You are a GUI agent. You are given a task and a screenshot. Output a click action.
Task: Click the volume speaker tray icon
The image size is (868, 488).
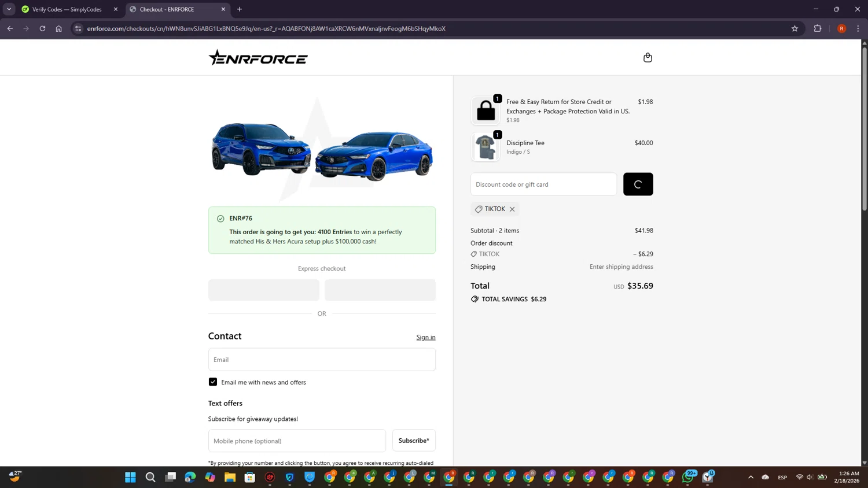pos(810,477)
